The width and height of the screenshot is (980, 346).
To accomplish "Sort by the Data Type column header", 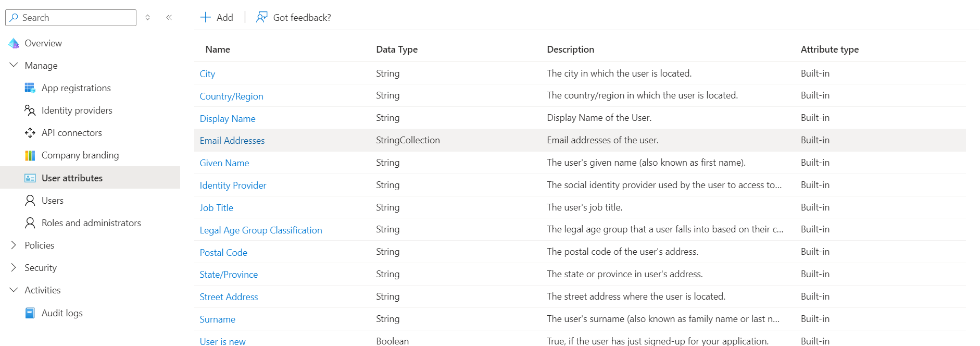I will click(397, 50).
